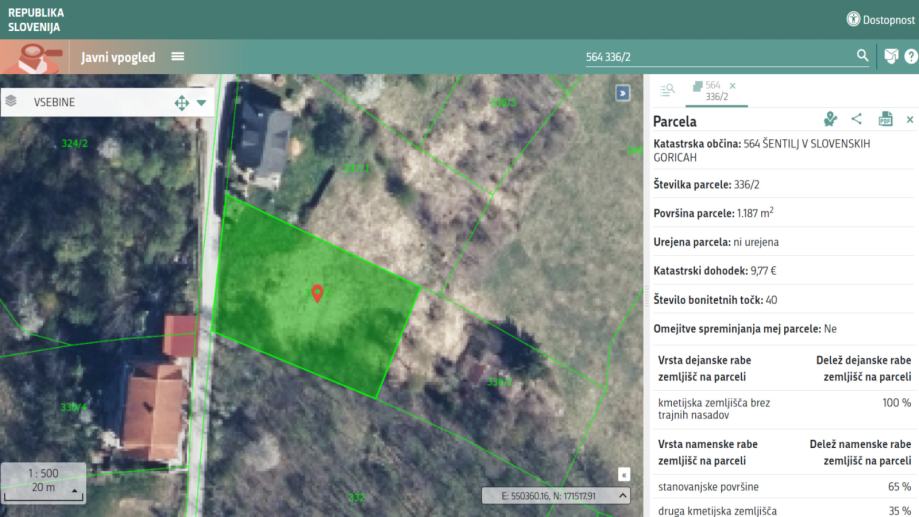Open Dostopnost accessibility settings

coord(880,19)
